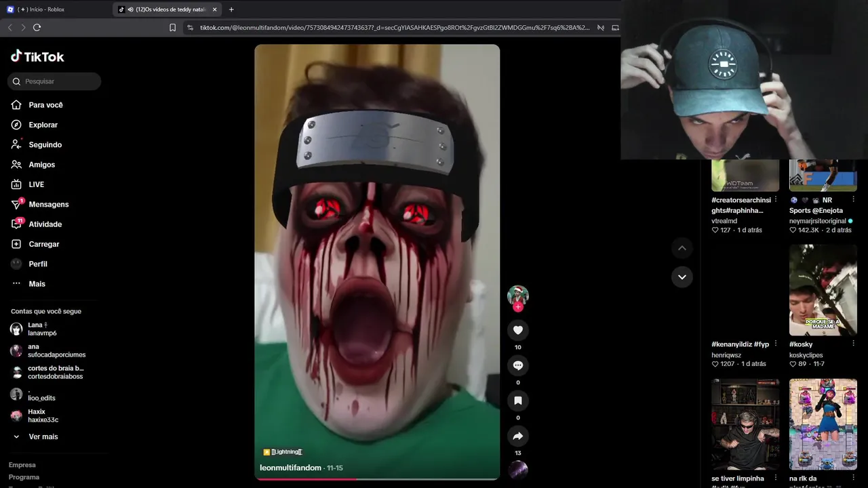Image resolution: width=868 pixels, height=488 pixels.
Task: Click the site settings icon beside the URL
Action: click(190, 28)
